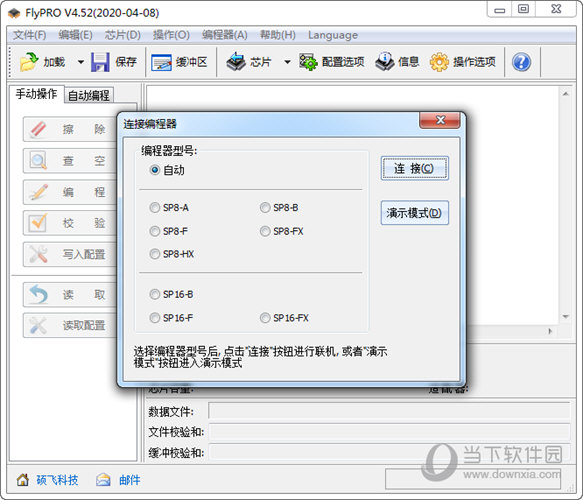
Task: Click the Program (编程) pencil icon
Action: tap(38, 192)
